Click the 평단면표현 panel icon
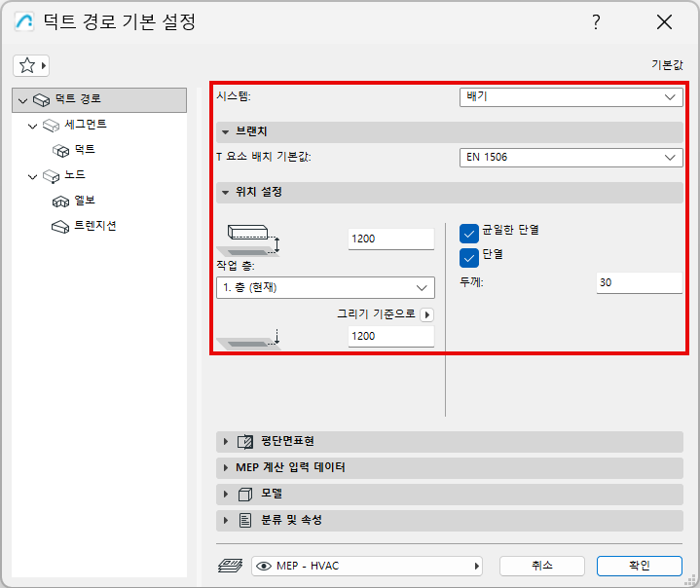700x588 pixels. coord(245,442)
